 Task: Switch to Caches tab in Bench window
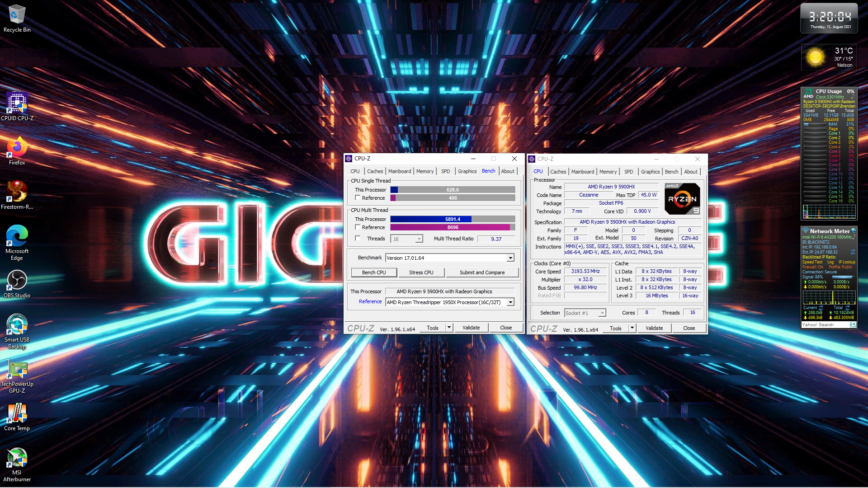375,171
